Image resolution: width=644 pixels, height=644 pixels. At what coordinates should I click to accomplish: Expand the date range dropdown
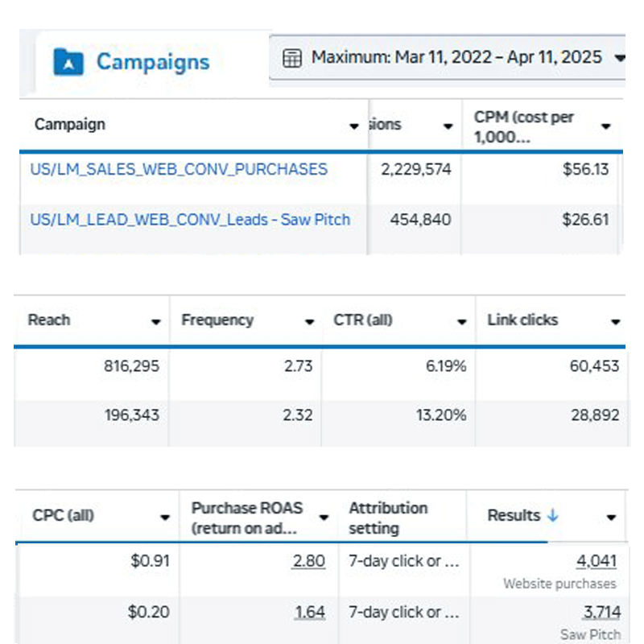(x=618, y=58)
